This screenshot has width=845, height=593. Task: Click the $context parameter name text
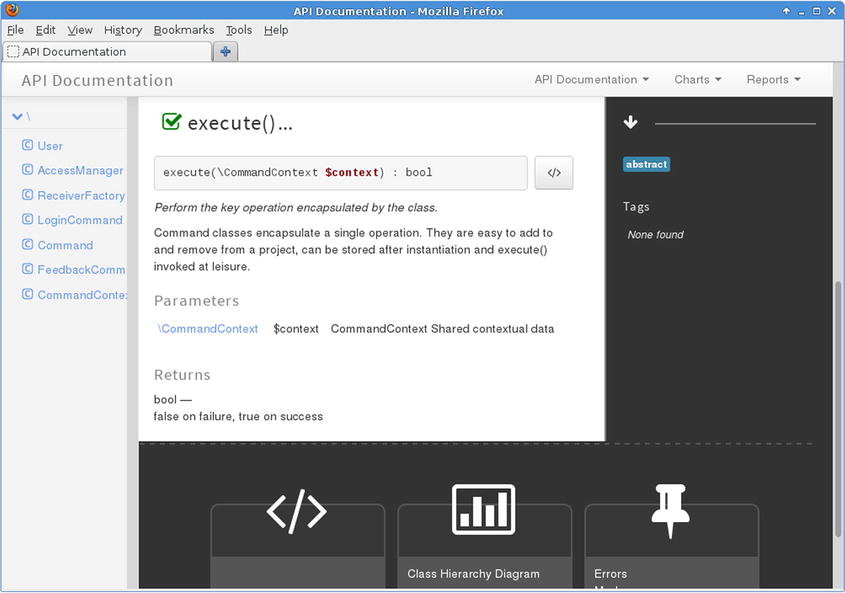[296, 329]
